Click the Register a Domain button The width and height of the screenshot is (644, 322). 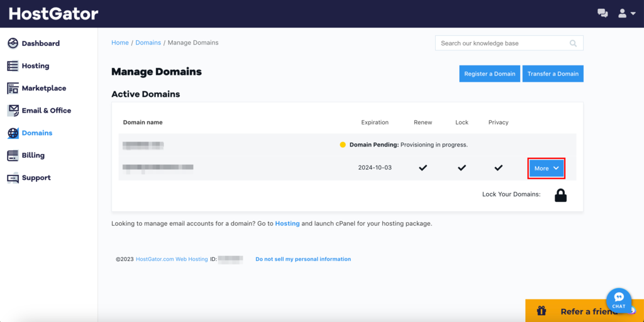click(489, 74)
